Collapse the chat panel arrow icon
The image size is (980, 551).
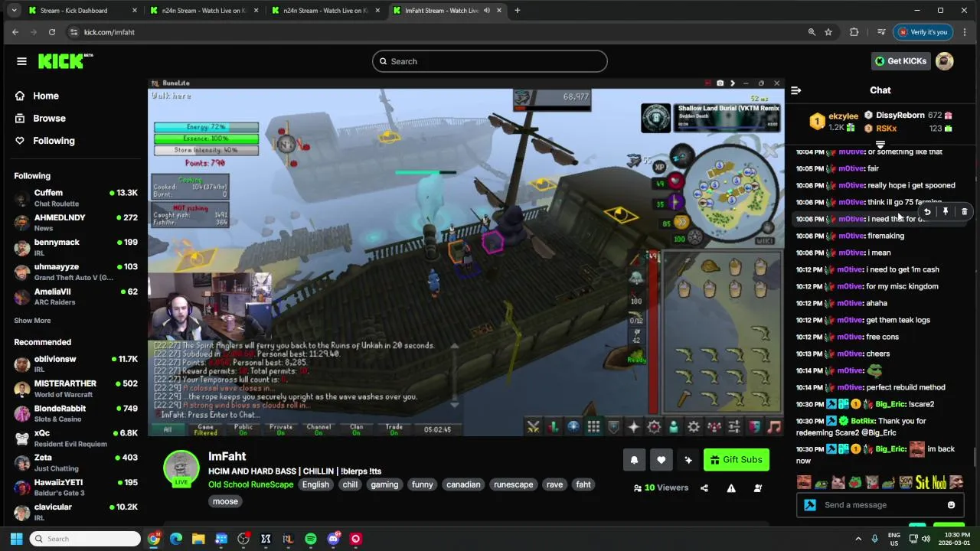(795, 90)
